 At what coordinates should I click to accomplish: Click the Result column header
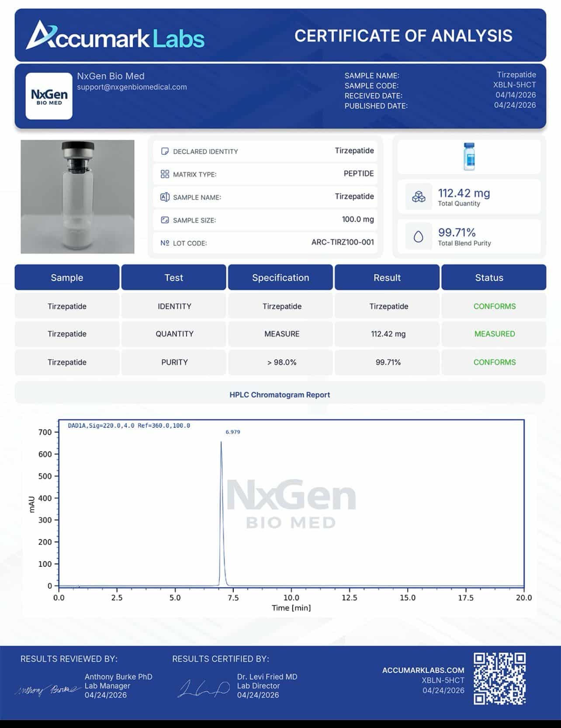(x=387, y=277)
